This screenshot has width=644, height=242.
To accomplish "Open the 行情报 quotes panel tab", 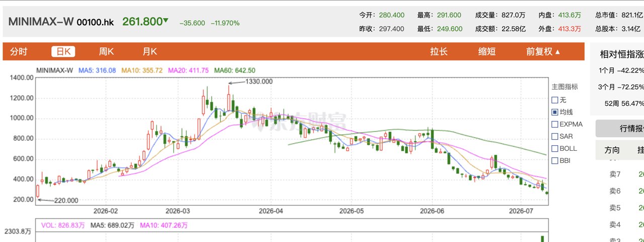I will click(x=620, y=129).
